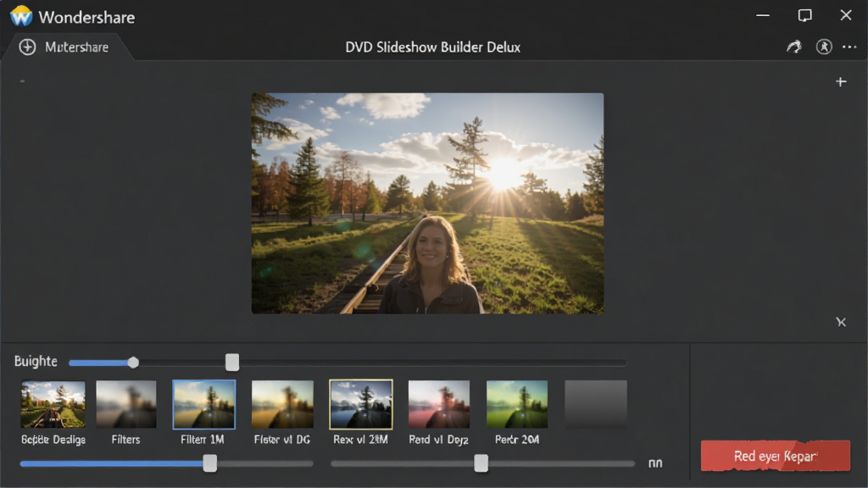
Task: Close the Wondershare window
Action: click(846, 15)
